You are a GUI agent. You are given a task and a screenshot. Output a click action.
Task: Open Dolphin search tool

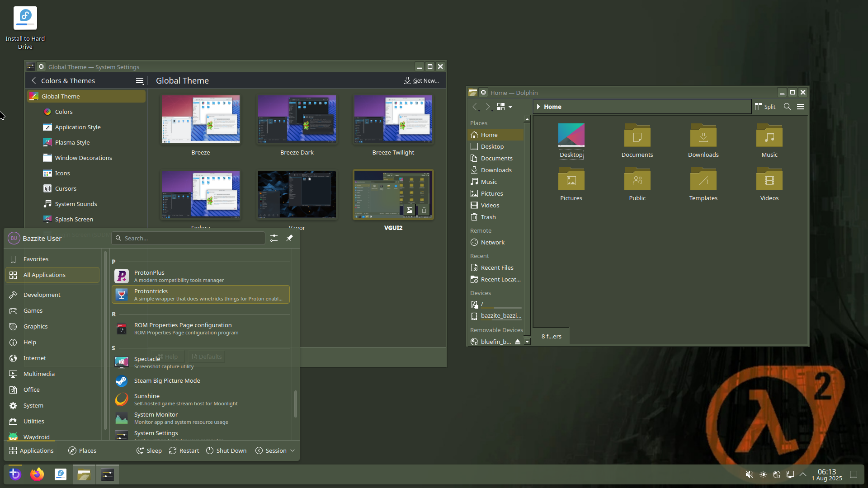787,107
